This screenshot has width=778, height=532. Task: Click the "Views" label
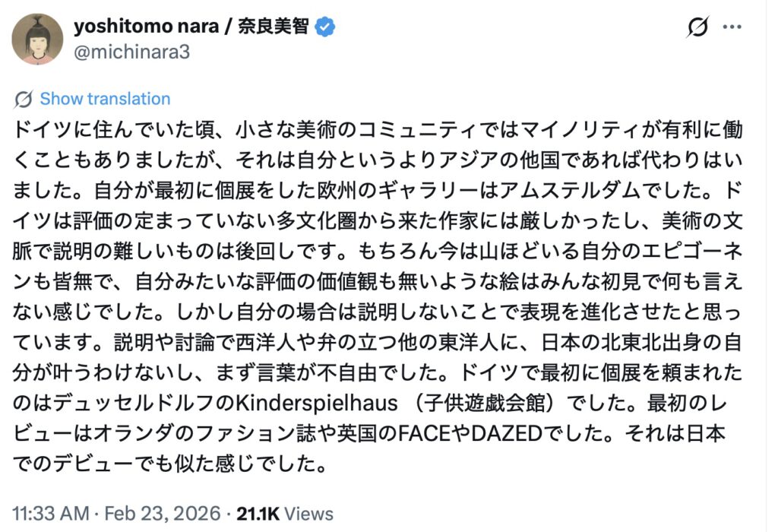coord(310,514)
